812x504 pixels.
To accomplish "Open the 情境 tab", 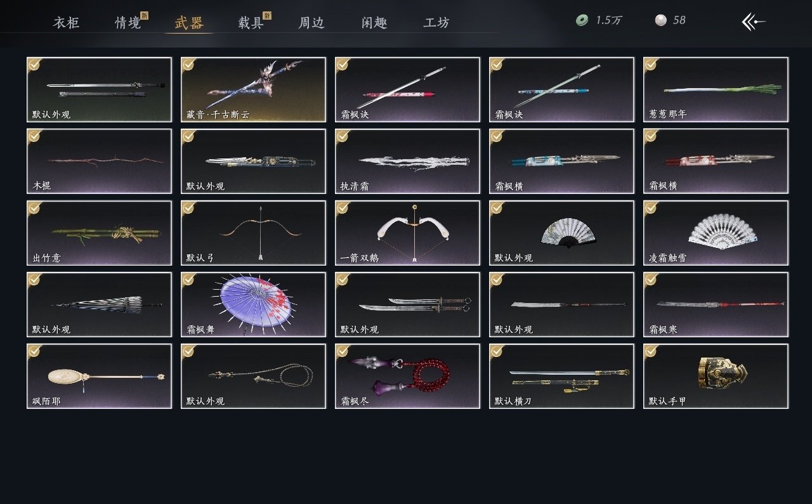I will [x=128, y=23].
